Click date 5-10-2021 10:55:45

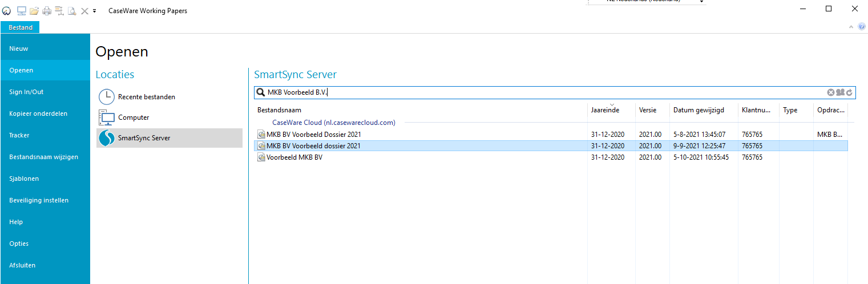pos(701,157)
